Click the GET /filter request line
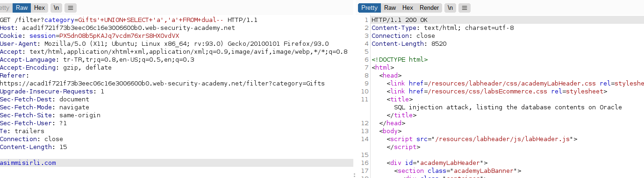 [x=129, y=20]
